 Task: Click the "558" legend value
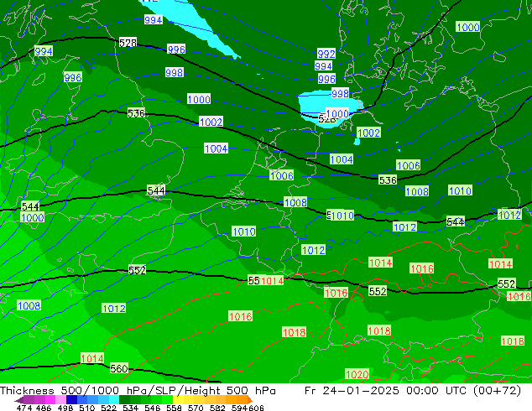pos(174,408)
